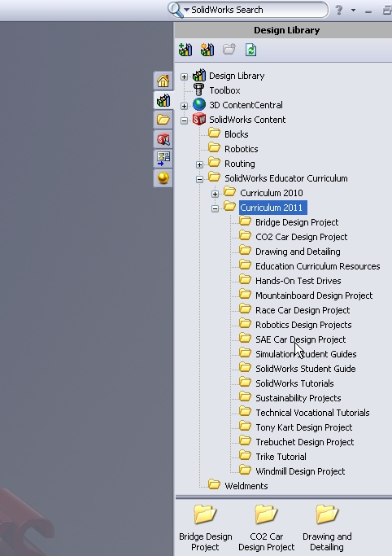Image resolution: width=392 pixels, height=556 pixels.
Task: Open the SolidWorks Resources home tab
Action: point(163,81)
